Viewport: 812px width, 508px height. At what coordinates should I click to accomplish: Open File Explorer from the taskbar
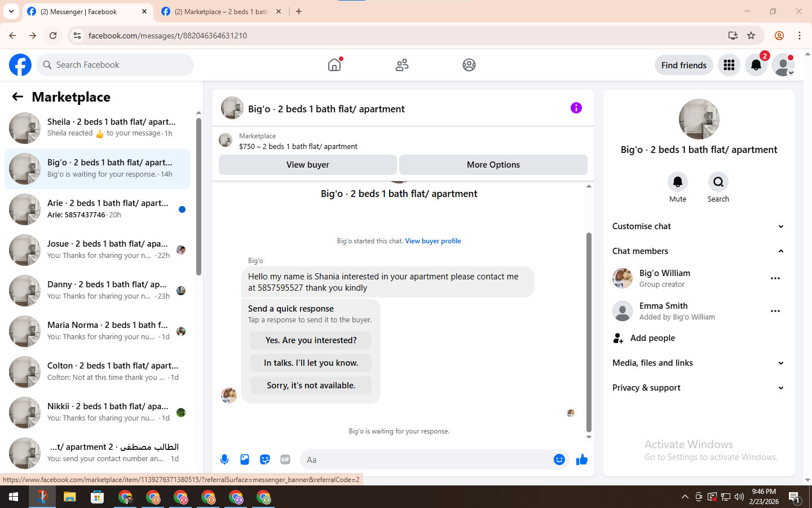click(x=69, y=497)
